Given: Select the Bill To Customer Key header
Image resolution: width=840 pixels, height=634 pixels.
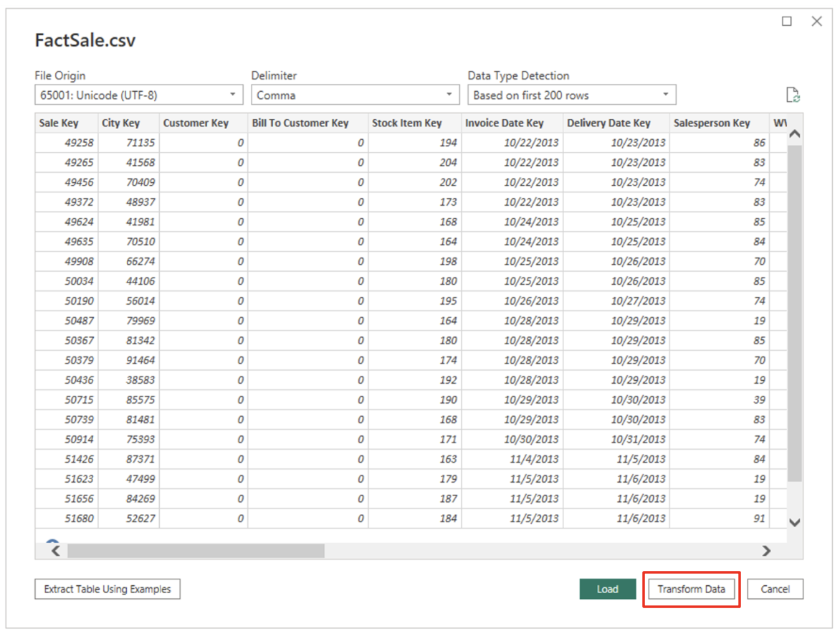Looking at the screenshot, I should coord(308,123).
